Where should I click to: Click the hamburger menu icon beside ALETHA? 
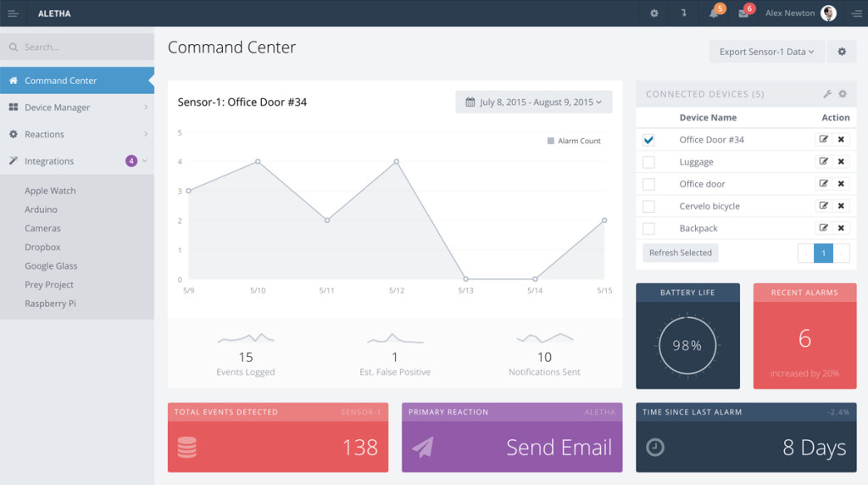(14, 14)
